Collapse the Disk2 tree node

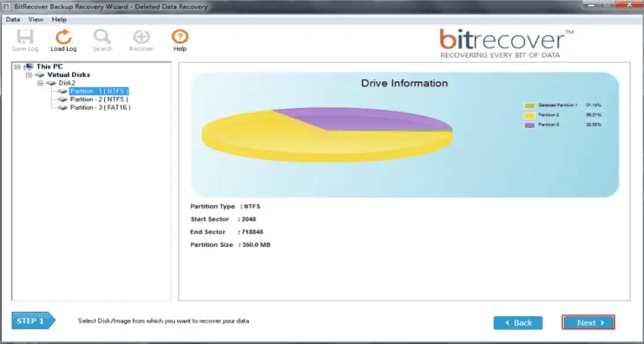tap(40, 83)
